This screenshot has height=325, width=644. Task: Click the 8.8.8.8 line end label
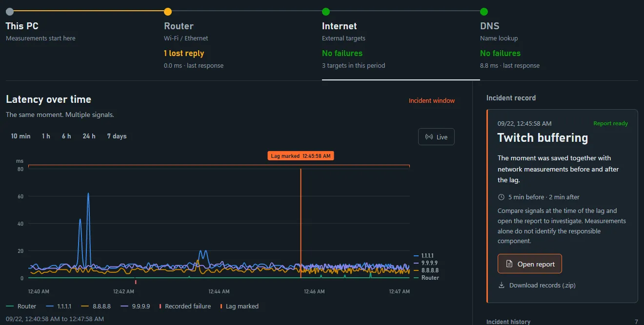coord(430,270)
